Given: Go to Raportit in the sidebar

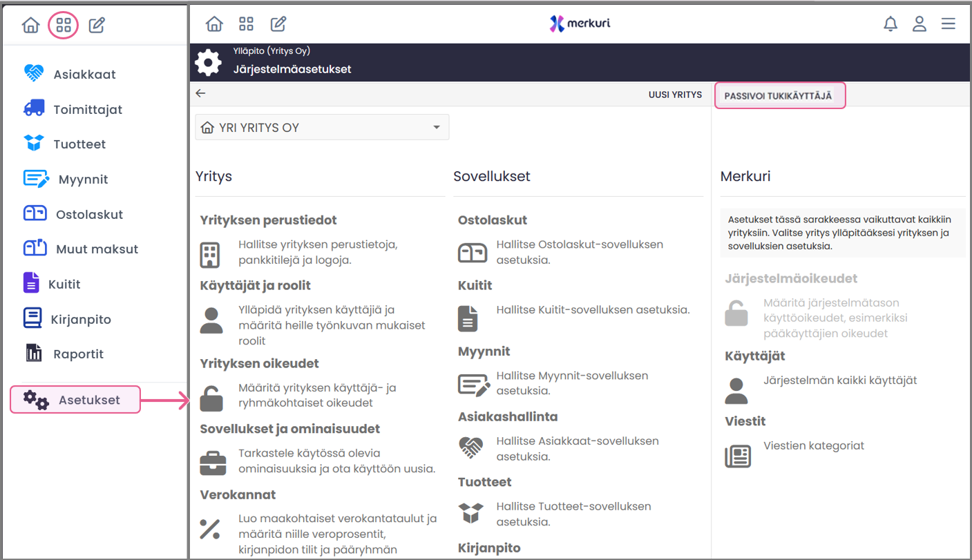Looking at the screenshot, I should [78, 354].
